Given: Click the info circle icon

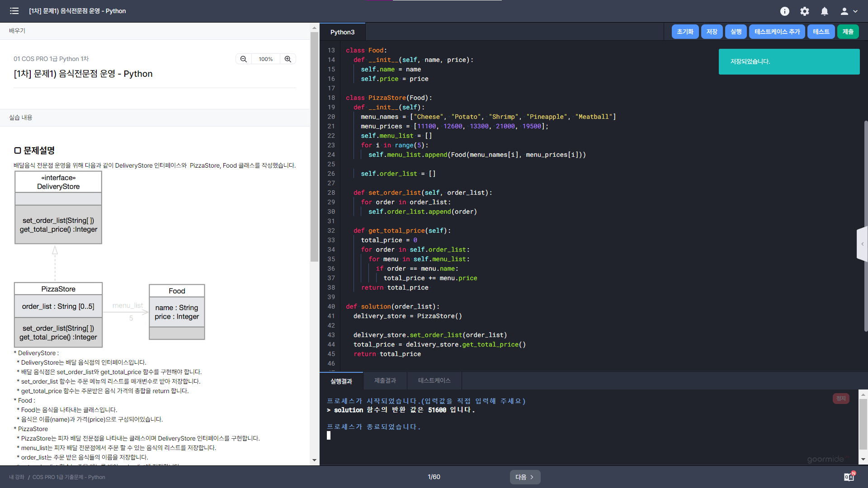Looking at the screenshot, I should point(785,11).
